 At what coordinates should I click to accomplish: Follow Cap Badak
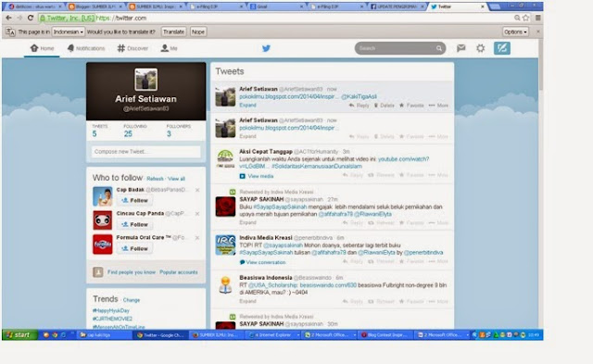click(134, 200)
